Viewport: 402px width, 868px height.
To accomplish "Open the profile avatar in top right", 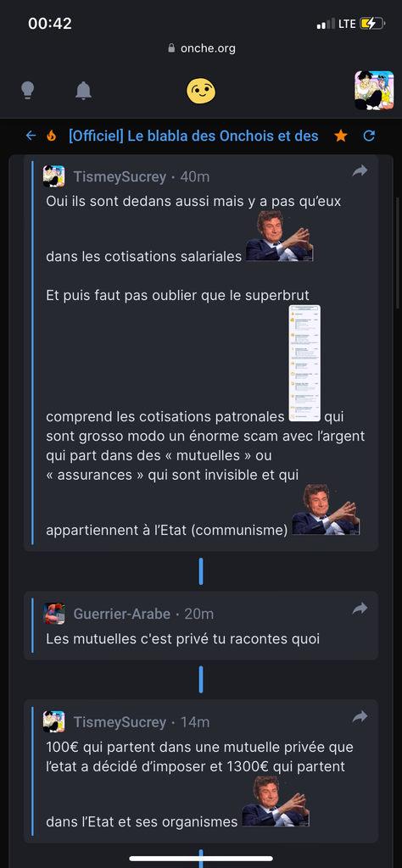I will click(374, 90).
